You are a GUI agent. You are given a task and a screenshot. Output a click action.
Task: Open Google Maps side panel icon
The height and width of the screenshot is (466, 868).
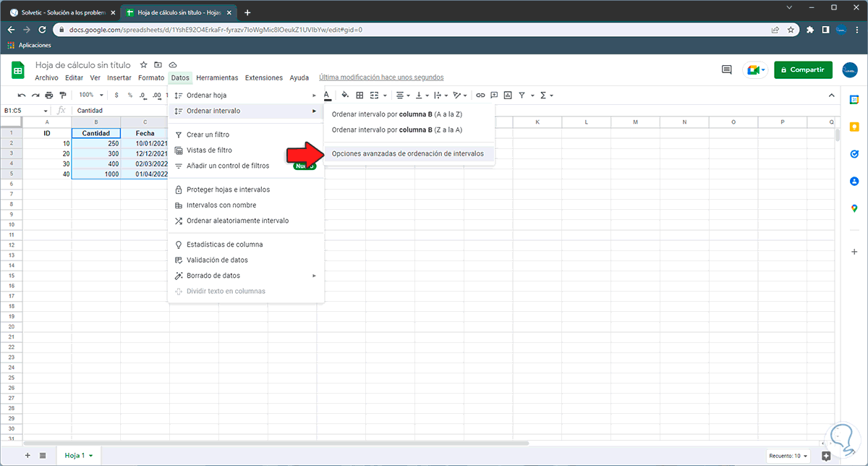pos(854,209)
